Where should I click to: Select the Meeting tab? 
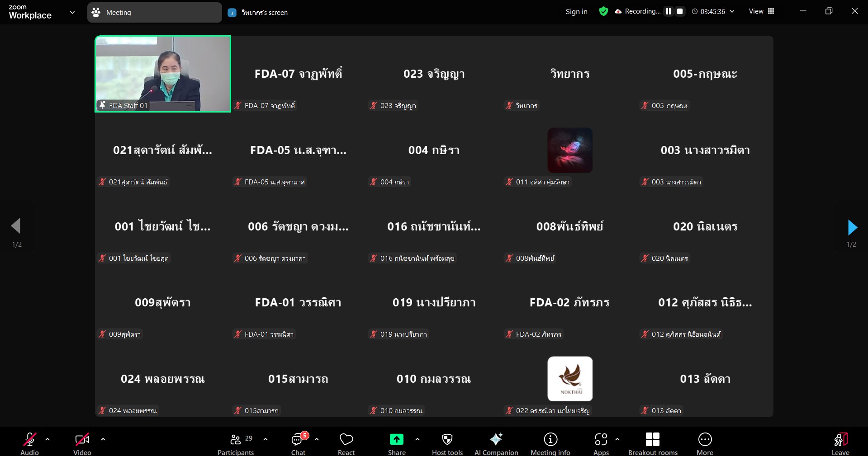155,12
